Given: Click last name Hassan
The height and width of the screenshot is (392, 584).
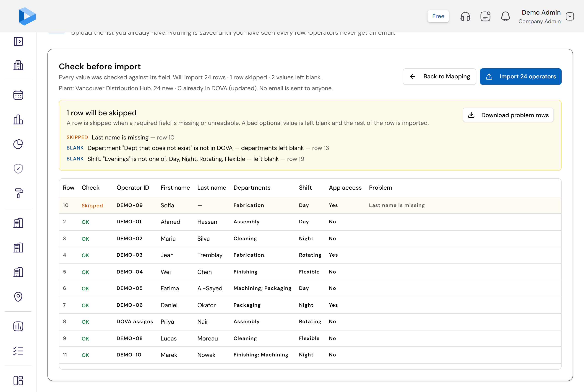Looking at the screenshot, I should click(207, 222).
